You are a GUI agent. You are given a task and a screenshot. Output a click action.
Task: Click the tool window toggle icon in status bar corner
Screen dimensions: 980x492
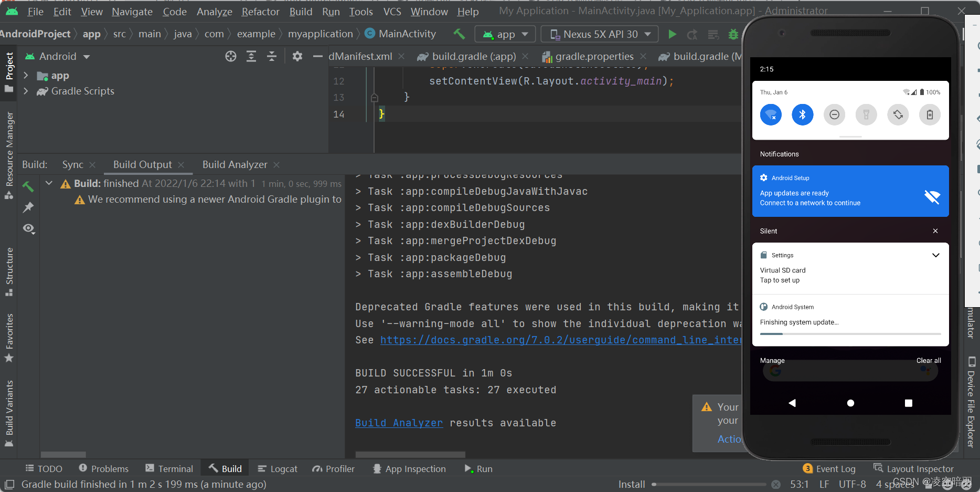(9, 484)
